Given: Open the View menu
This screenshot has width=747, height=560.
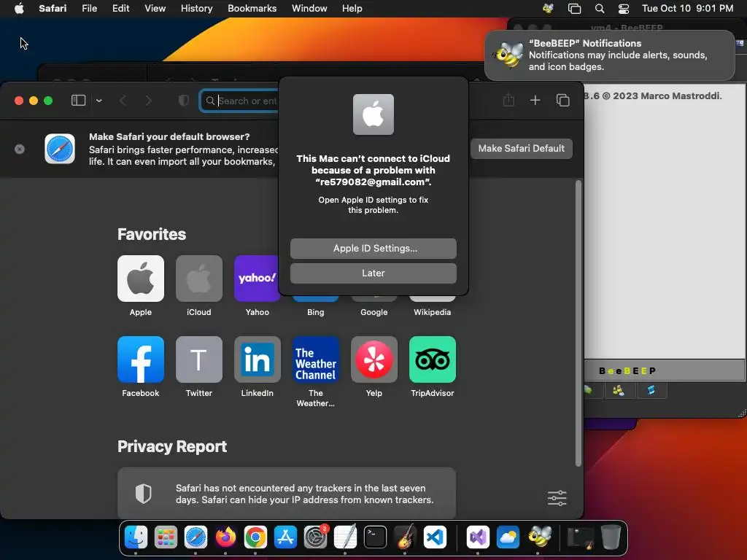Looking at the screenshot, I should point(155,8).
